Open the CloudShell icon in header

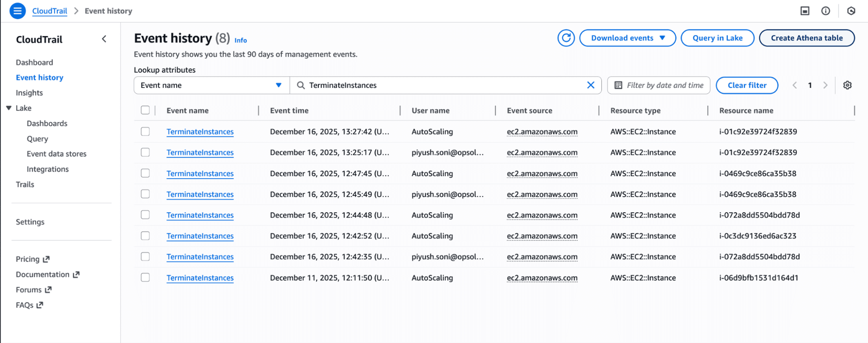click(805, 11)
